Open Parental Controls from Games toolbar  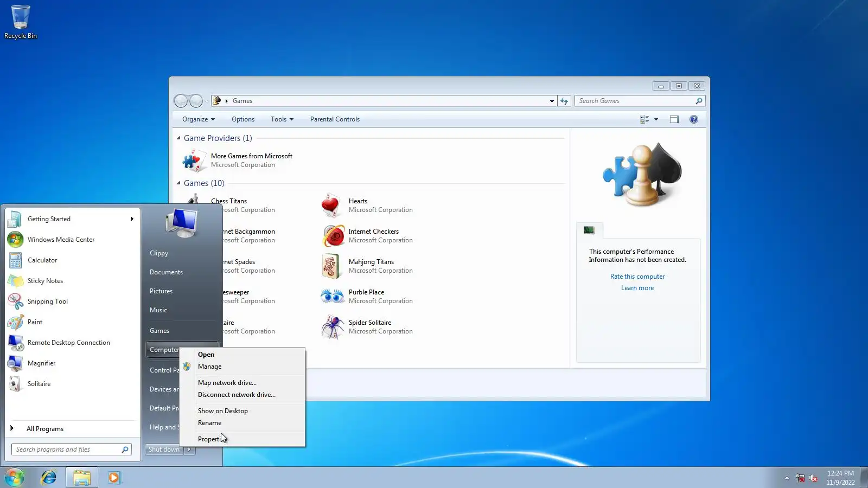click(335, 119)
